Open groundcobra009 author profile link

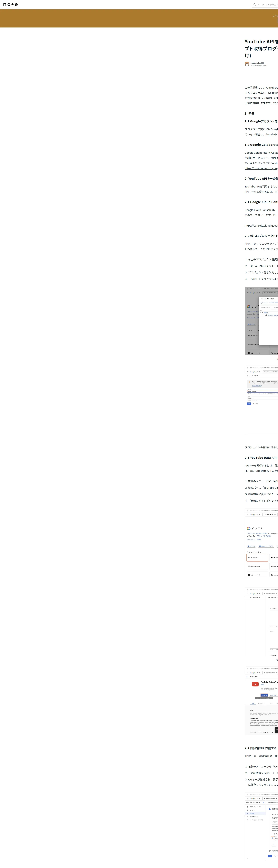coord(257,63)
